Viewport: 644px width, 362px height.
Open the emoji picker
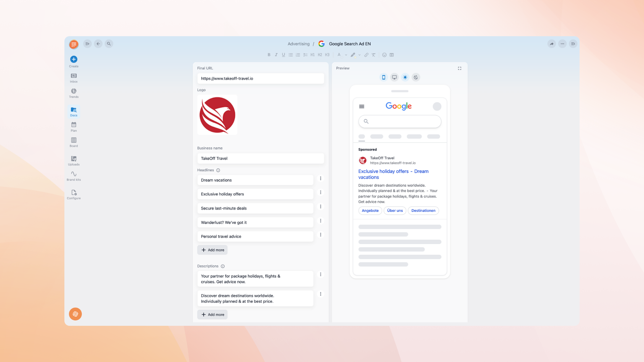pos(384,55)
